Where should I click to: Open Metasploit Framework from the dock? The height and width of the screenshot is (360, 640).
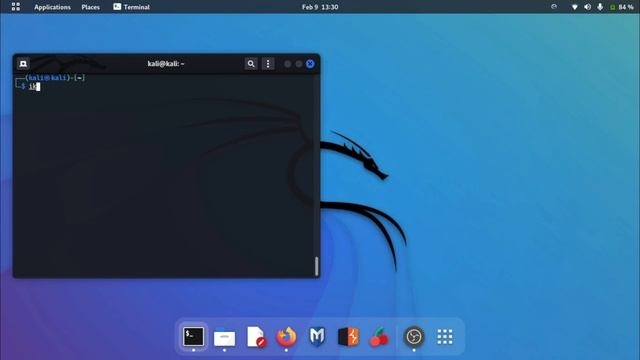pyautogui.click(x=317, y=337)
